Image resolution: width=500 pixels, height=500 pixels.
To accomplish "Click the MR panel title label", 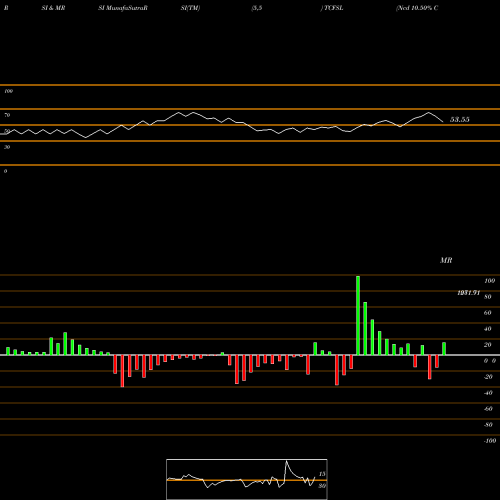I will (446, 260).
